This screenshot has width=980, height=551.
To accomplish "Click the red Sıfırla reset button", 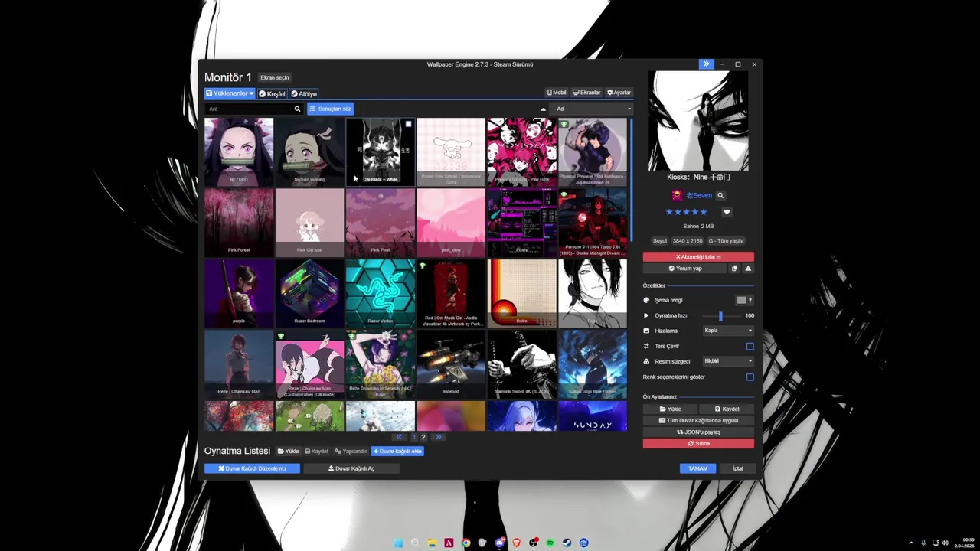I will pyautogui.click(x=698, y=443).
